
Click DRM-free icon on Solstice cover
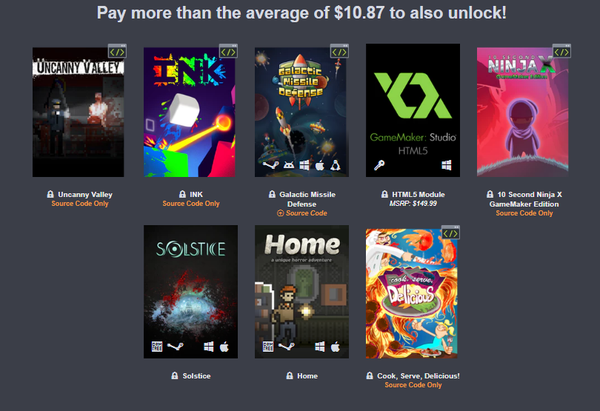pos(157,347)
